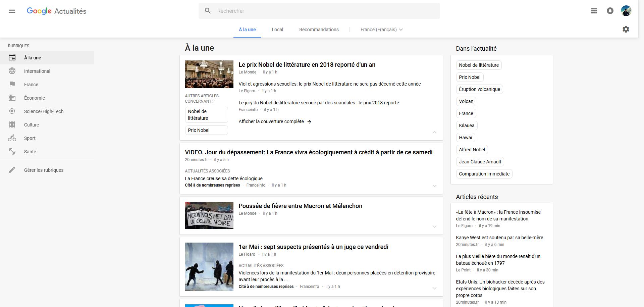
Task: Expand the Macron et Mélenchon story card
Action: click(434, 226)
